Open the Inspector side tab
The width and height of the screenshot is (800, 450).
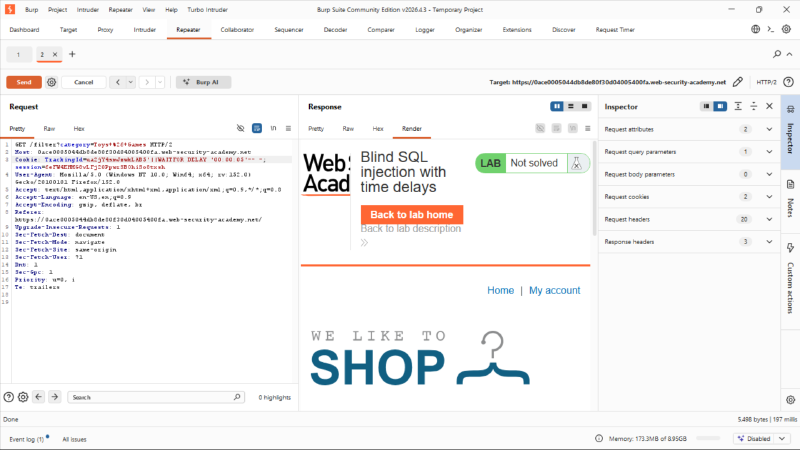click(790, 132)
